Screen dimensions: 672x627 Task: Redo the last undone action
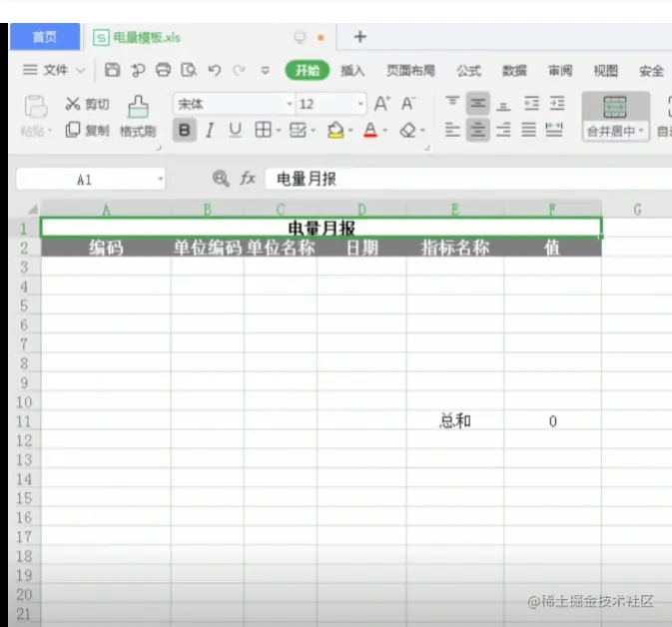[x=239, y=70]
